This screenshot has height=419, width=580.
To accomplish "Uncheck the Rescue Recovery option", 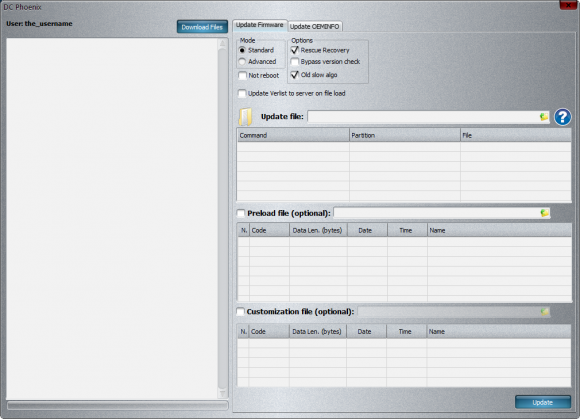I will point(295,50).
